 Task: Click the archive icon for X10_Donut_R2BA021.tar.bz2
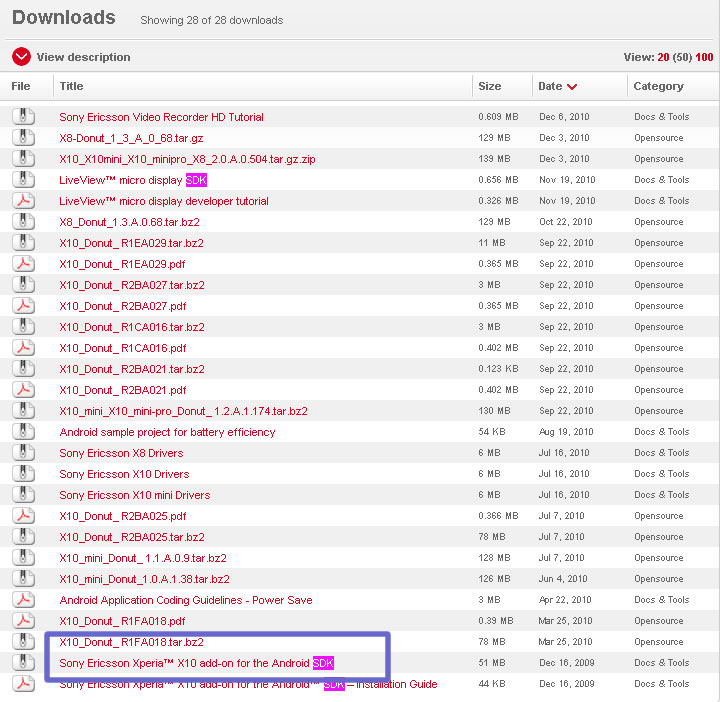pos(23,369)
